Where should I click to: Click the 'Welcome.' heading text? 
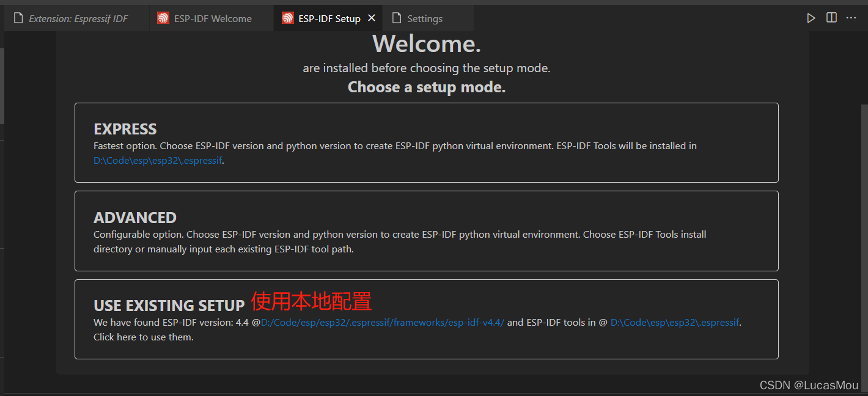pos(427,44)
